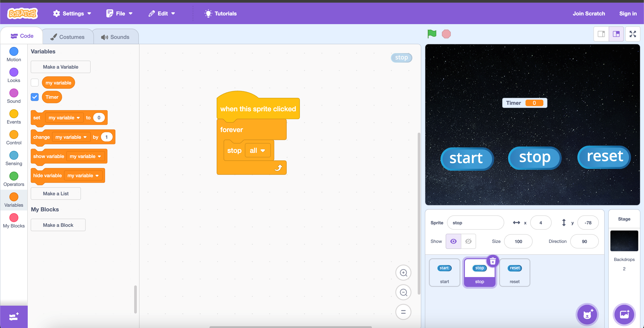
Task: Open the Add Extension button
Action: tap(14, 317)
